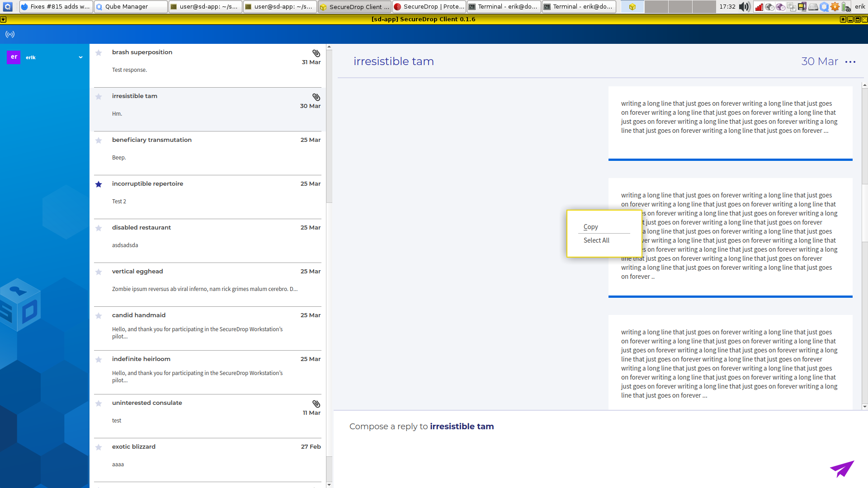Click the source list scrollbar handle
The height and width of the screenshot is (488, 868).
click(329, 127)
